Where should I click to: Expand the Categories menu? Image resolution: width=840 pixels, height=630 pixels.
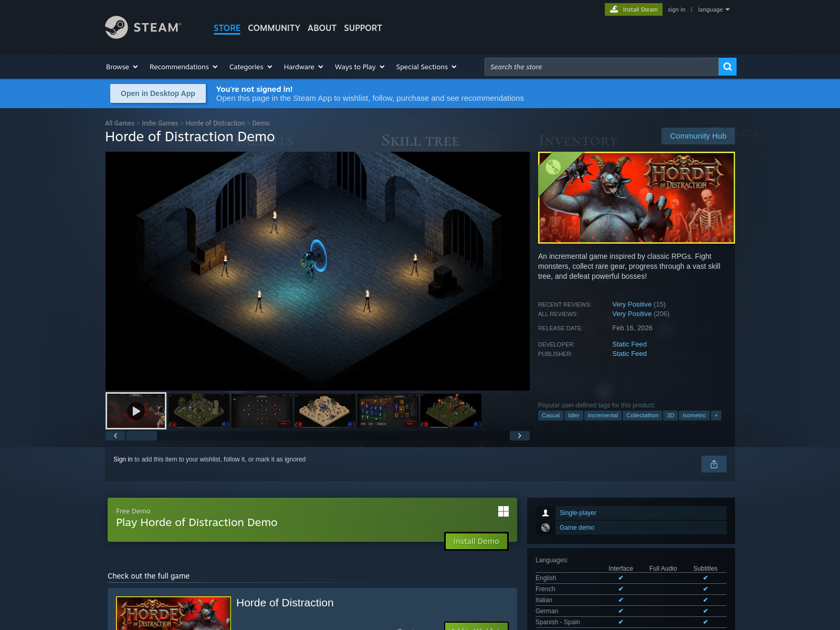click(251, 67)
